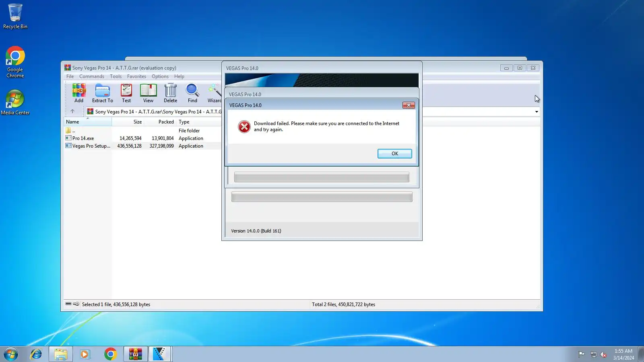
Task: Open the Help menu
Action: tap(179, 76)
